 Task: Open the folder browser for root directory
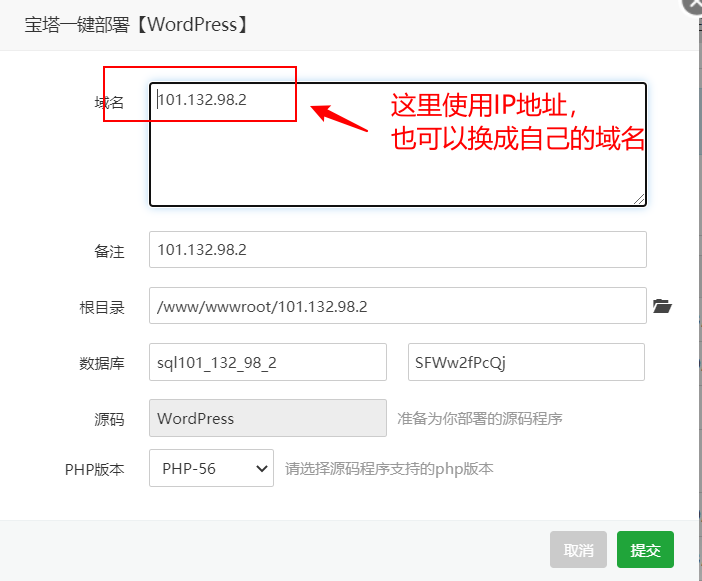pos(662,306)
